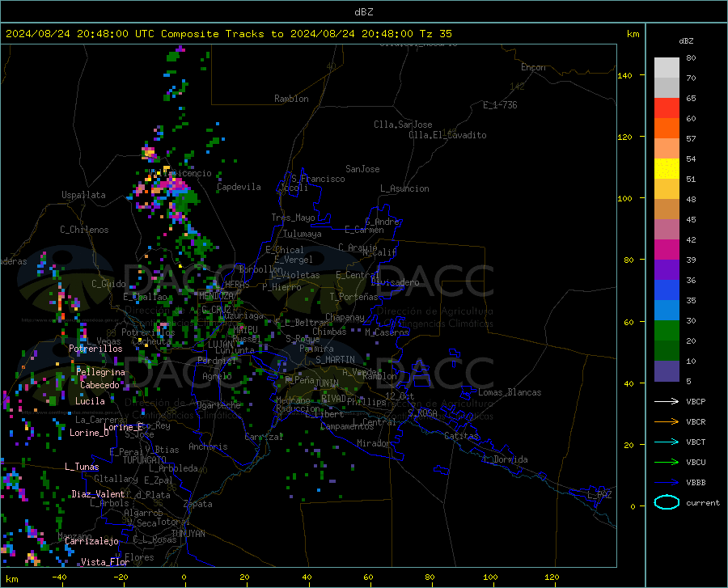Click the Tres_Mayo label

[293, 218]
